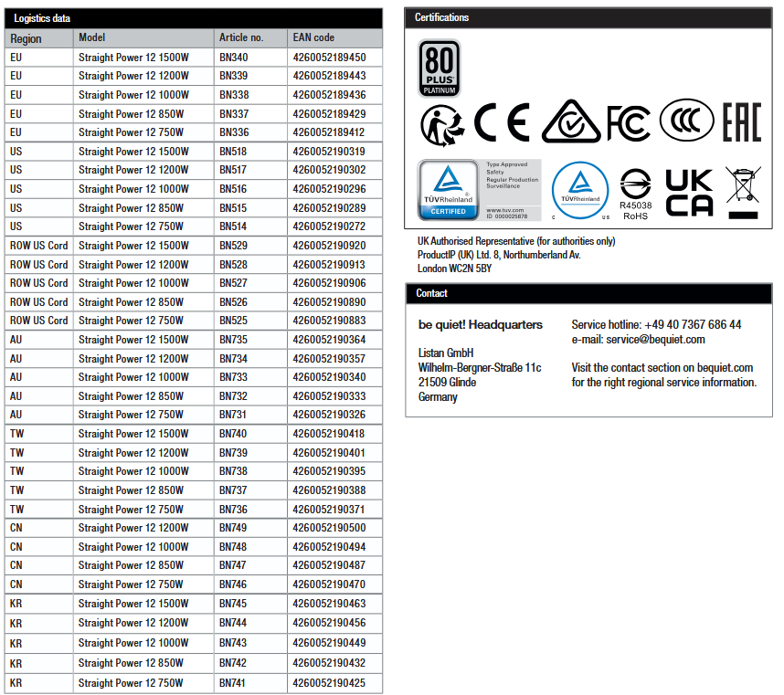Click article number BN527
This screenshot has height=695, width=784.
click(x=233, y=283)
